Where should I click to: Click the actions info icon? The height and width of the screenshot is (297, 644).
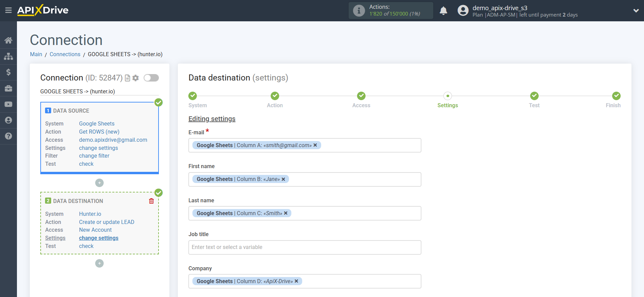pos(359,10)
